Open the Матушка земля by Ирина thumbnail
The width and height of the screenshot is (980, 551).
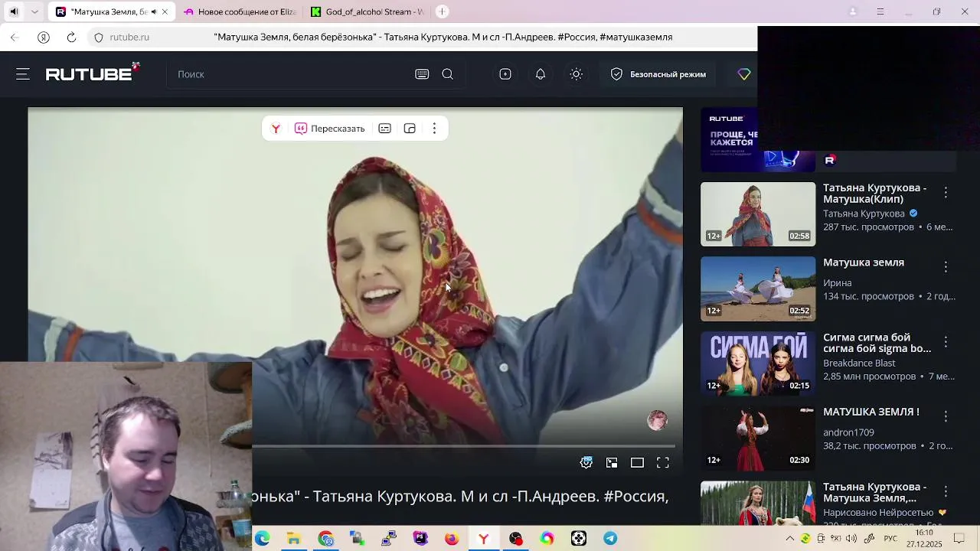(x=758, y=289)
